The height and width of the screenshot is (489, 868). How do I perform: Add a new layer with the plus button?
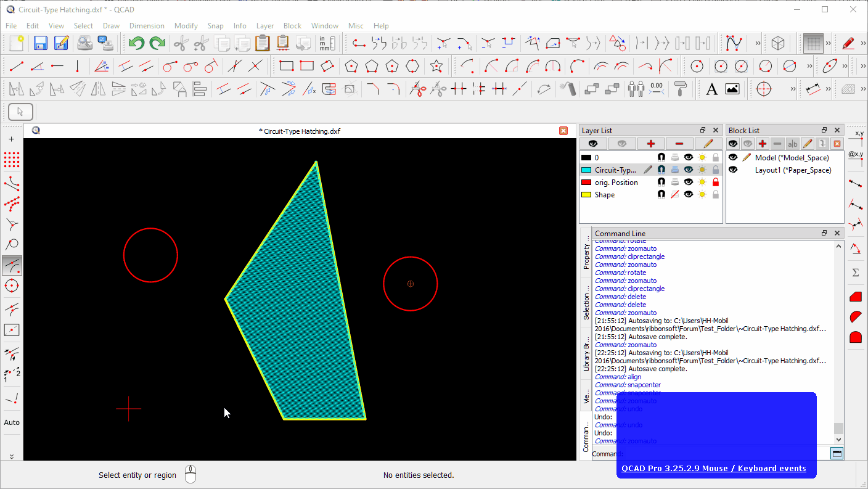point(650,143)
